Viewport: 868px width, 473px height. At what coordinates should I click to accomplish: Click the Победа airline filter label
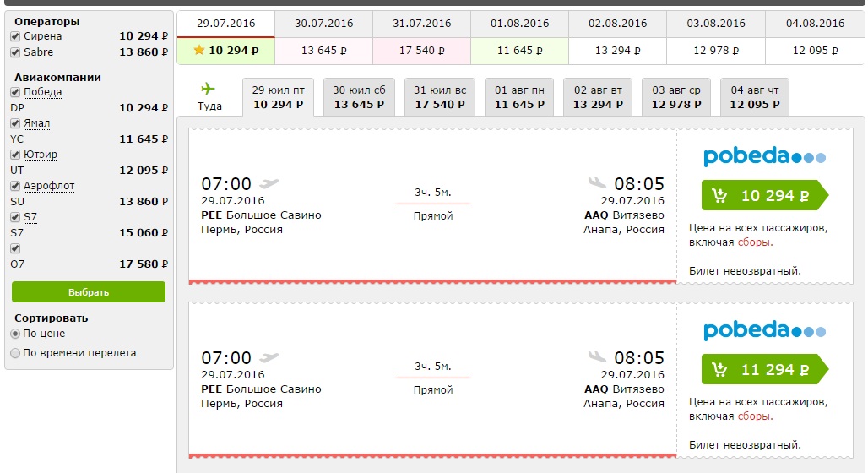[42, 92]
